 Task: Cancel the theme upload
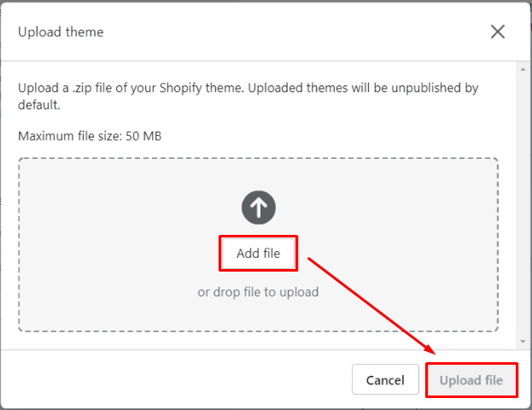[384, 380]
